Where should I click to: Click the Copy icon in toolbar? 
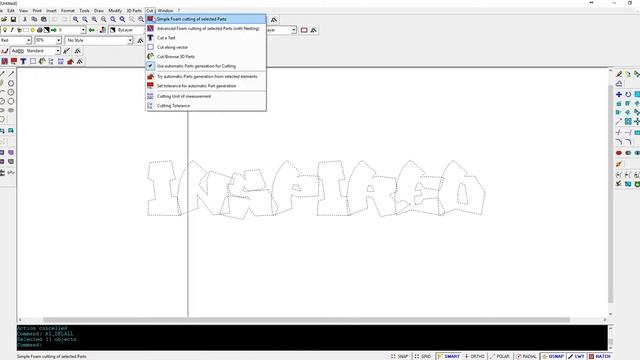pos(34,19)
